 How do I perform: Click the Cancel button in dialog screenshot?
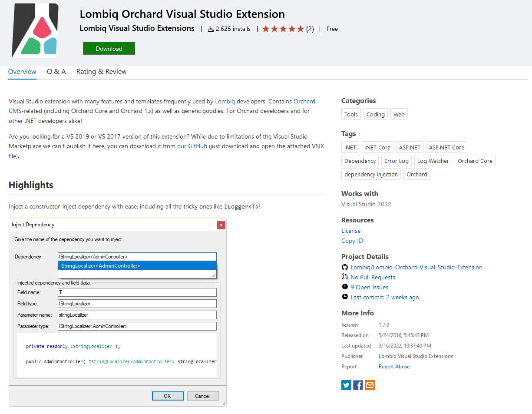click(202, 396)
